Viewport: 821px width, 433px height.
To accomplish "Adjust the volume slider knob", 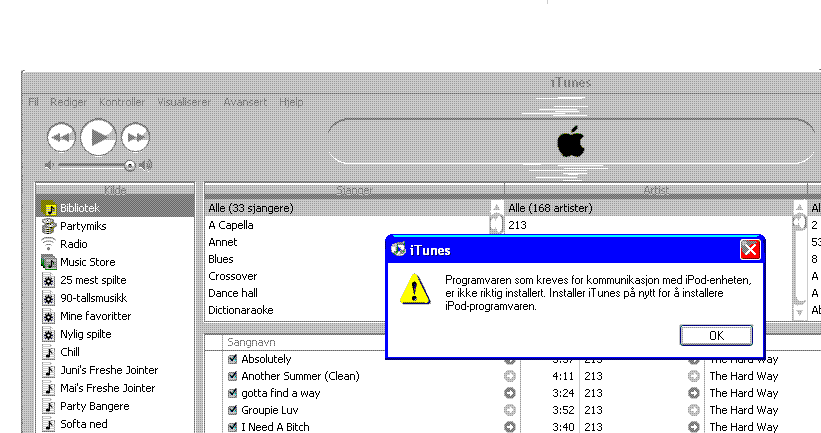I will pos(129,166).
